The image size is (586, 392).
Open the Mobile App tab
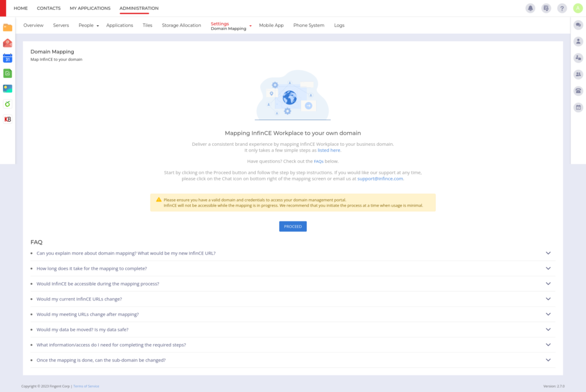pyautogui.click(x=271, y=25)
